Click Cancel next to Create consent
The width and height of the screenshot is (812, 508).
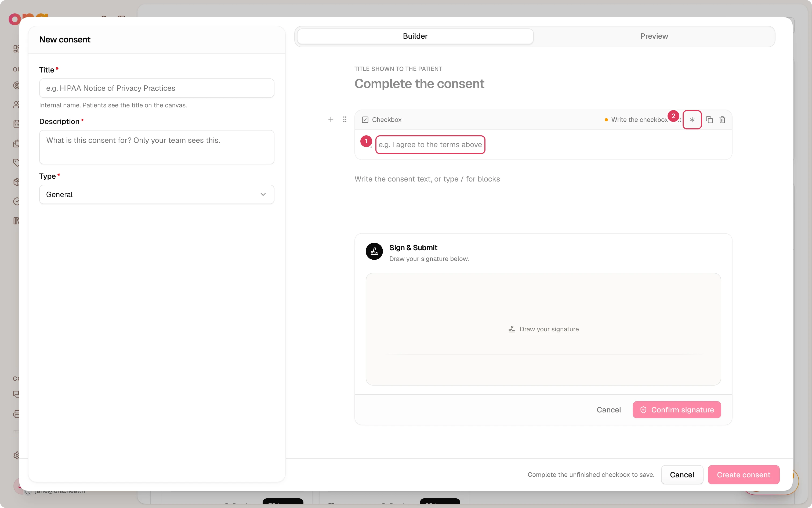pyautogui.click(x=682, y=474)
